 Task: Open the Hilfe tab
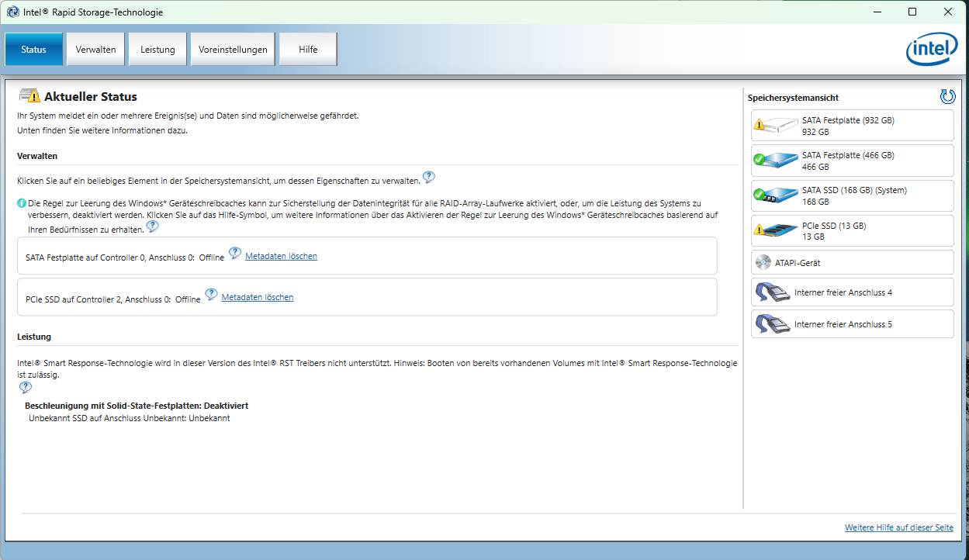point(308,50)
